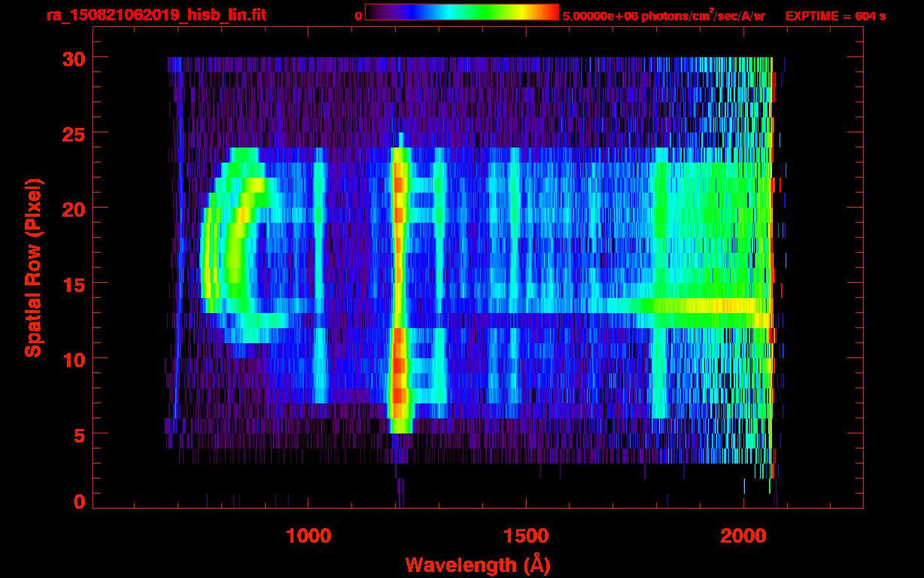
Task: Click the y-axis tick label 25
Action: [x=73, y=133]
